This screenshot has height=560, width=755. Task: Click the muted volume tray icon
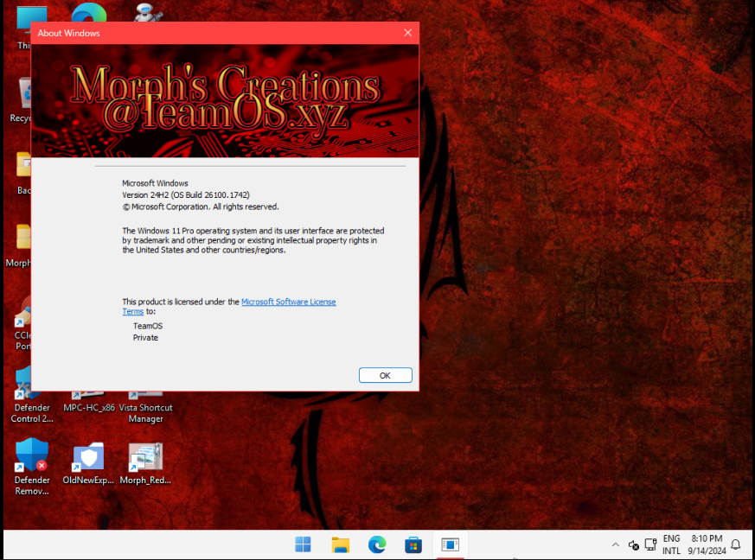pyautogui.click(x=634, y=545)
